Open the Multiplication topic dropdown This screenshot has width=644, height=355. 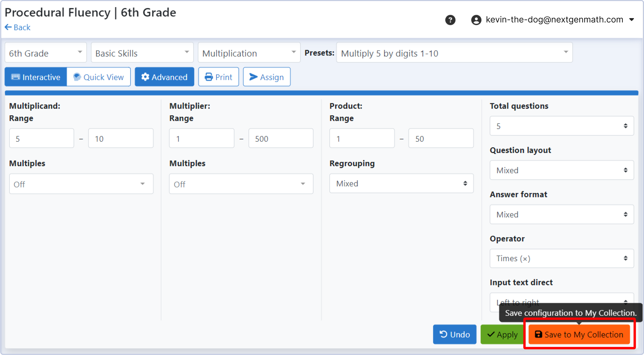(x=249, y=53)
